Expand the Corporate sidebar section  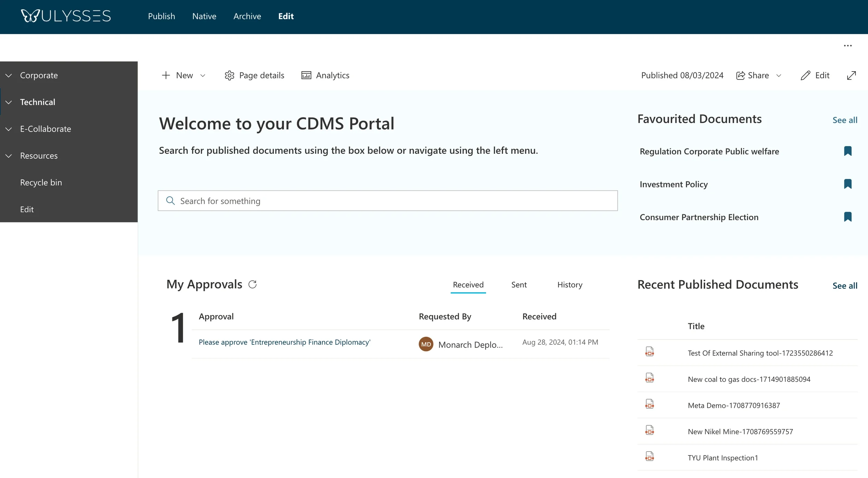[x=9, y=75]
